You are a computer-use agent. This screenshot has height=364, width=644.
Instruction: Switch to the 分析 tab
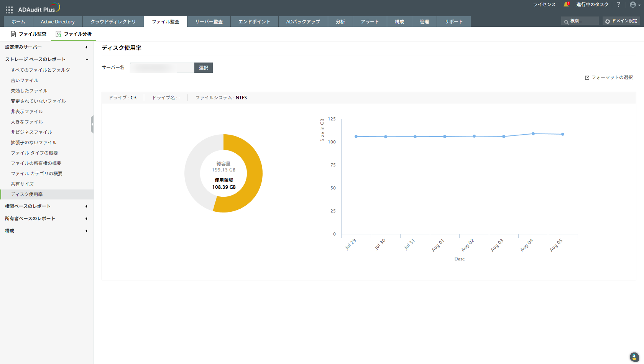click(x=340, y=21)
